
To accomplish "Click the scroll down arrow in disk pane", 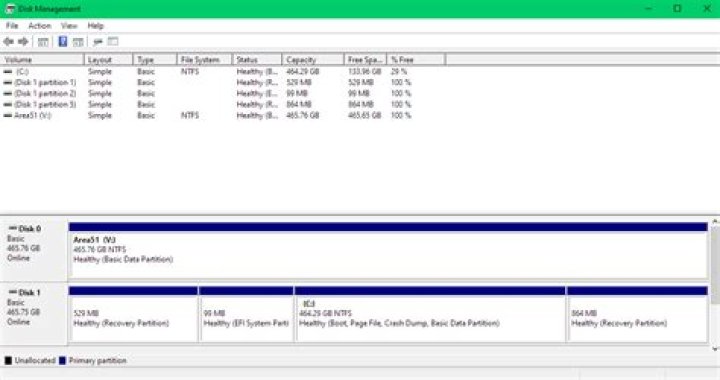I will pos(715,349).
